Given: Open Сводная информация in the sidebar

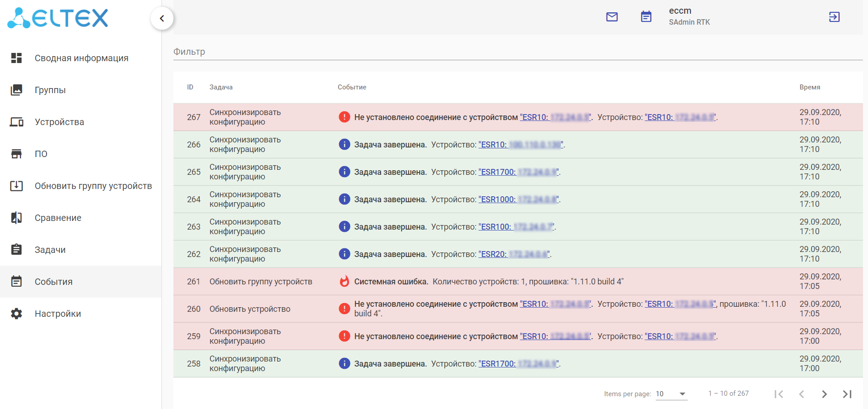Looking at the screenshot, I should coord(81,58).
